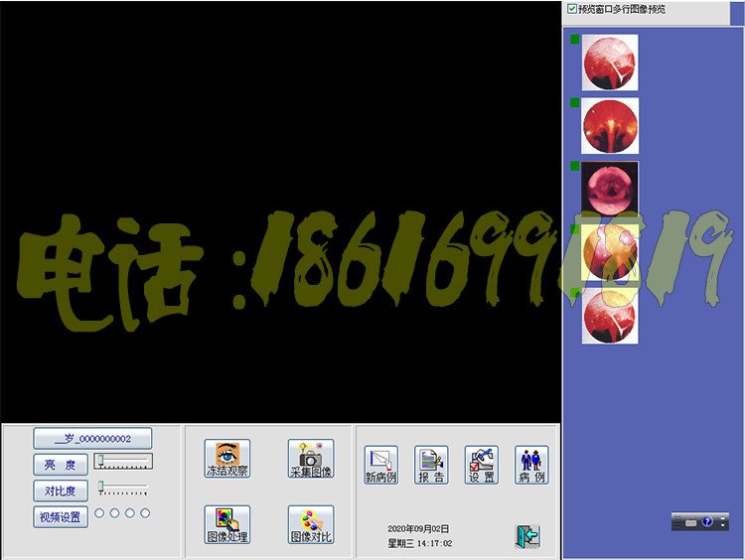Open 视频设置 video settings button
Viewport: 745px width, 560px height.
pyautogui.click(x=61, y=516)
